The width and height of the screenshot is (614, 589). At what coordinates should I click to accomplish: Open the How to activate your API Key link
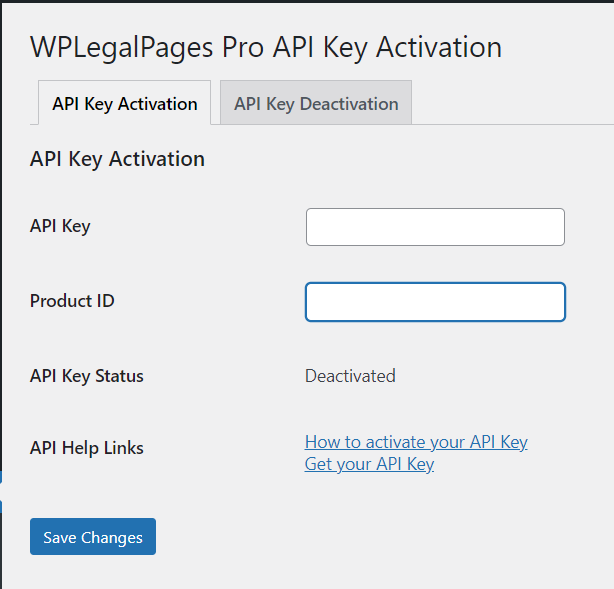click(x=416, y=442)
